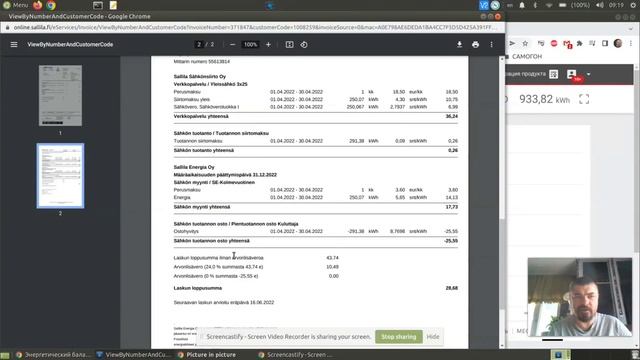The width and height of the screenshot is (640, 360).
Task: Open the user account icon with red badge
Action: 572,74
